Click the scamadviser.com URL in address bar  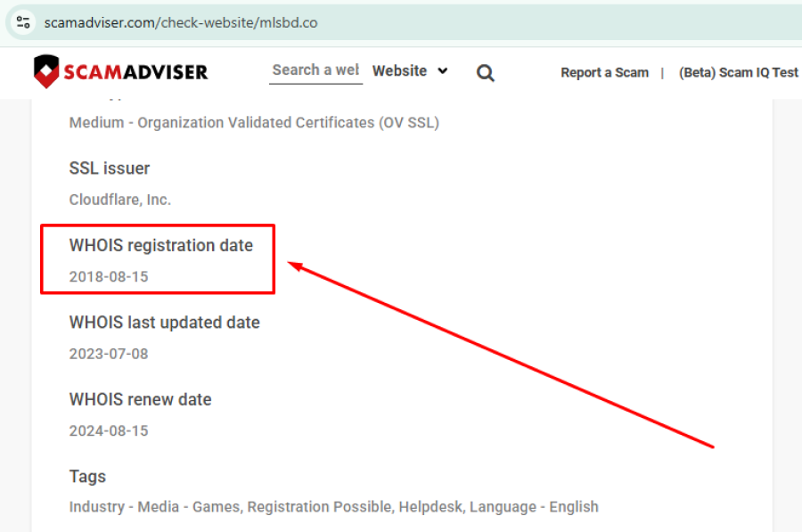tap(181, 23)
